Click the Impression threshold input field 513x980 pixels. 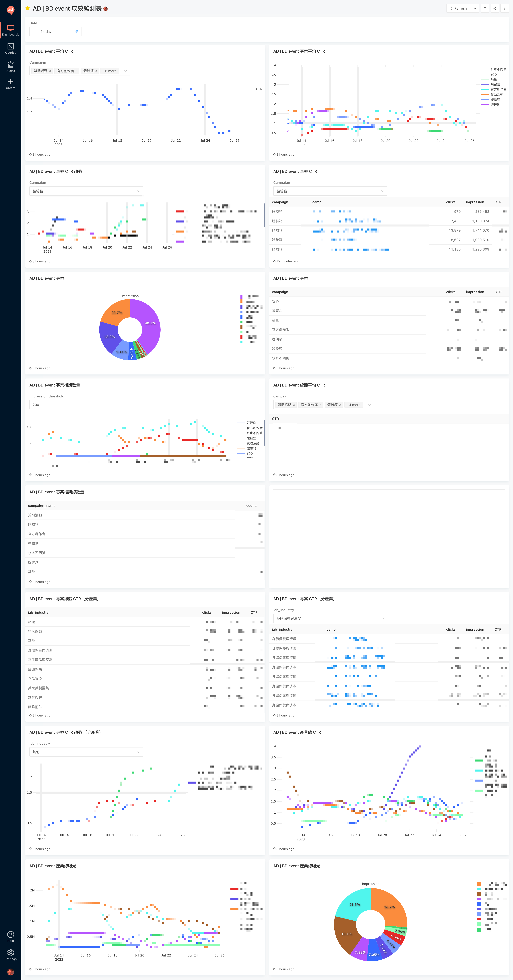pyautogui.click(x=47, y=405)
